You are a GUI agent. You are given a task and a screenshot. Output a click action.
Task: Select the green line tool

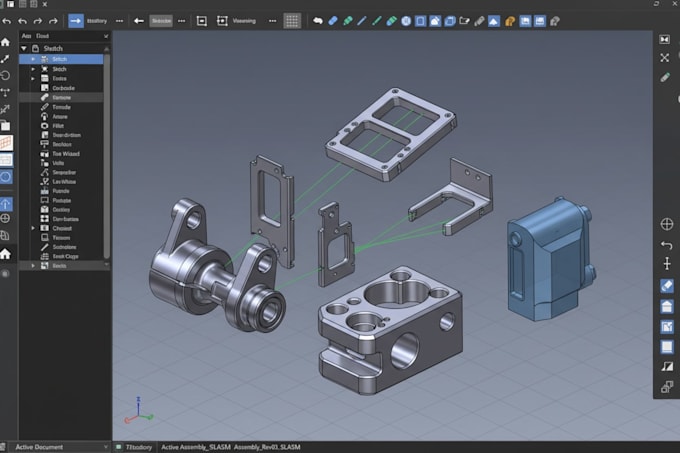tap(376, 21)
